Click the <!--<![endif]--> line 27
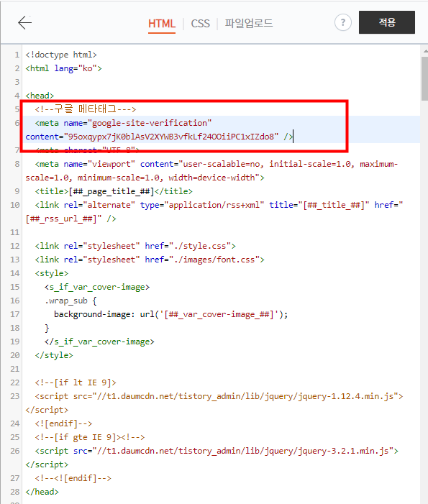Viewport: 428px width, 504px height. [x=73, y=478]
